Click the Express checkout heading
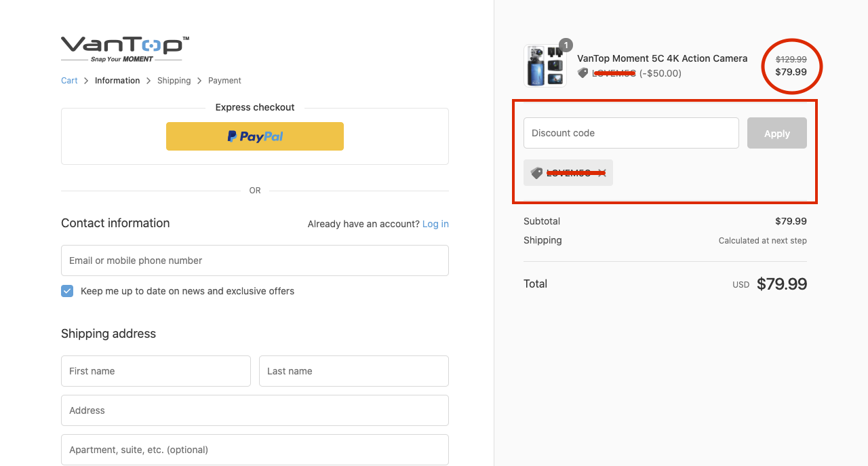The height and width of the screenshot is (466, 868). 255,107
